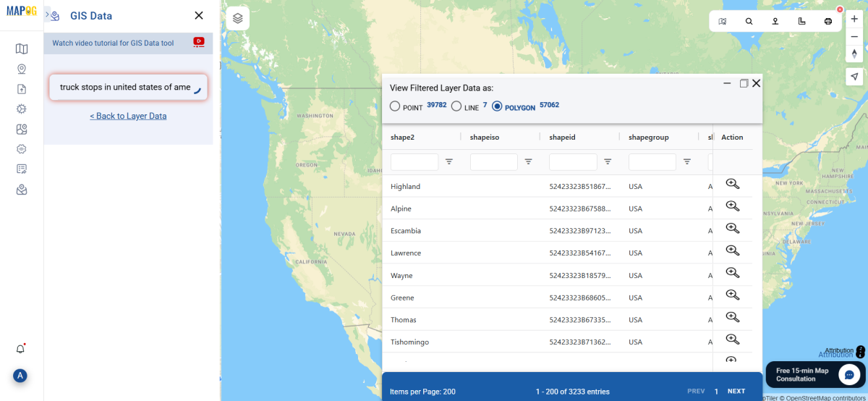
Task: Click the Back to Layer Data link
Action: coord(128,116)
